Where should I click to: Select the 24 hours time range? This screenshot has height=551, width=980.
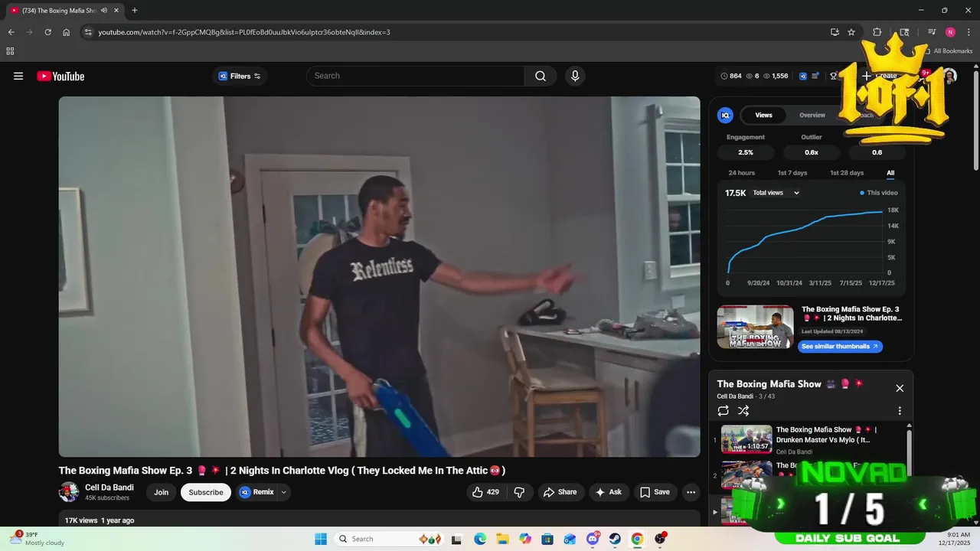coord(741,173)
